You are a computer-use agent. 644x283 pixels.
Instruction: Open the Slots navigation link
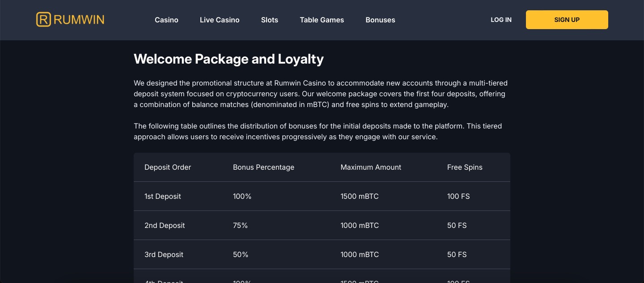(x=270, y=20)
